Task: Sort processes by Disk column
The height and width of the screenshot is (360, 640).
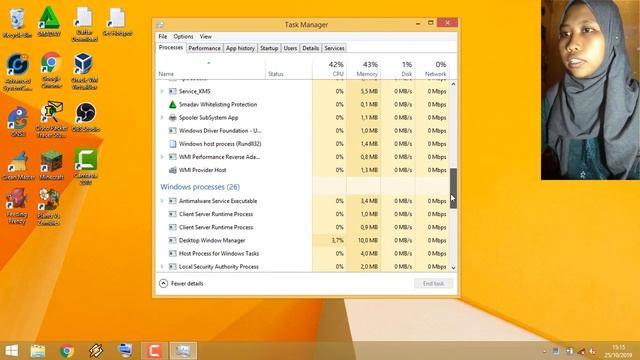Action: pyautogui.click(x=398, y=69)
